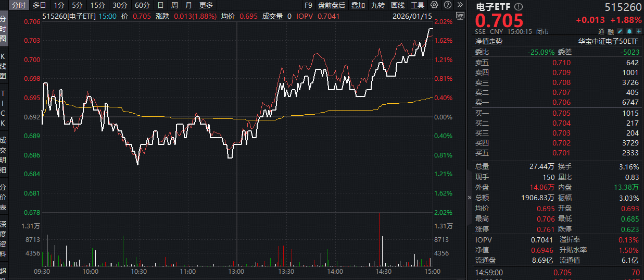Toggle the 九转 indicator
Screen dimensions: 644x280
coord(378,5)
